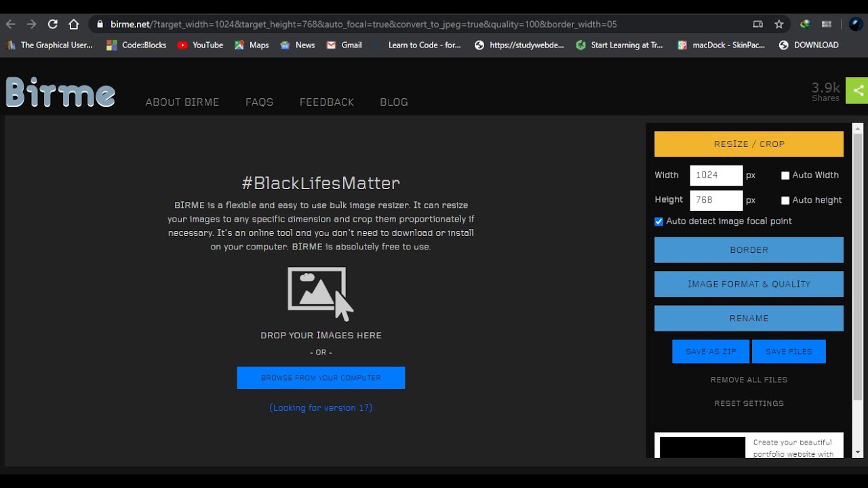Open the About Birme page
Viewport: 868px width, 488px height.
pyautogui.click(x=182, y=102)
